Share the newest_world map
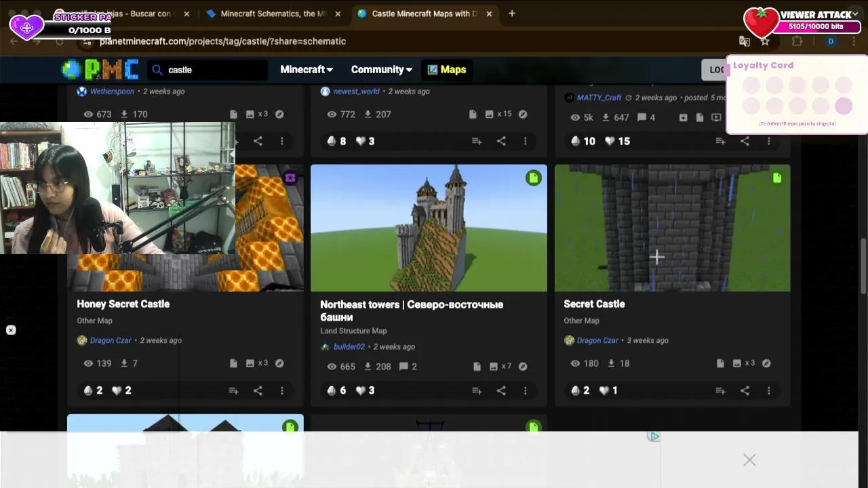 point(501,141)
